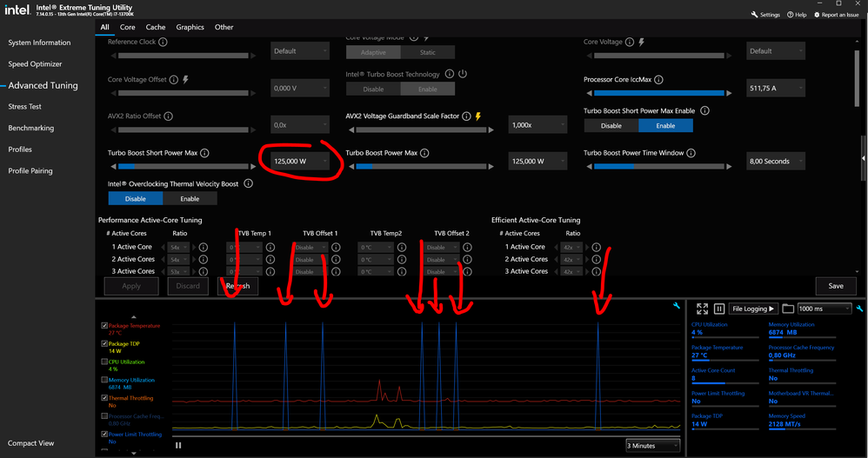Screen dimensions: 868x458
Task: Open the log folder icon
Action: (x=788, y=309)
